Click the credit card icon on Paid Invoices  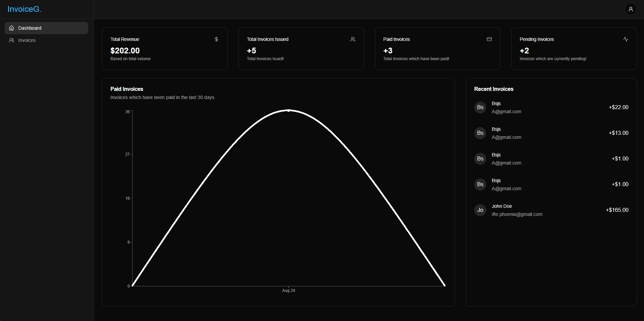(x=489, y=39)
